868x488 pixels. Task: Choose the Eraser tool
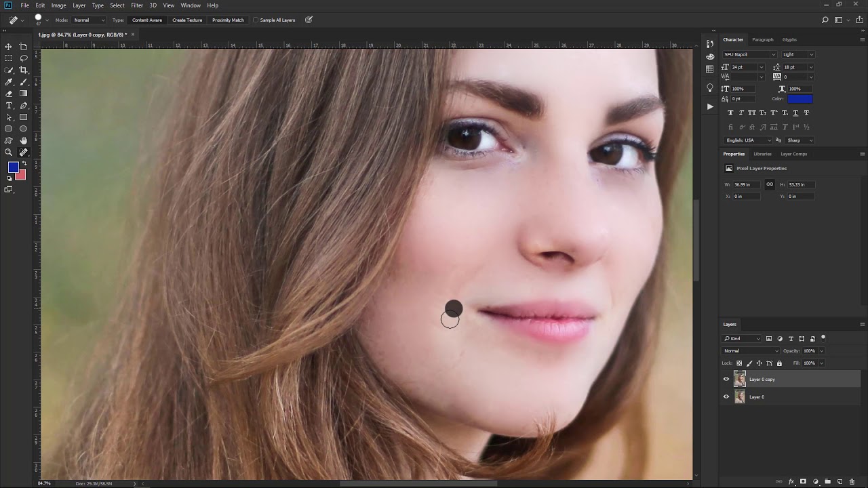click(9, 94)
